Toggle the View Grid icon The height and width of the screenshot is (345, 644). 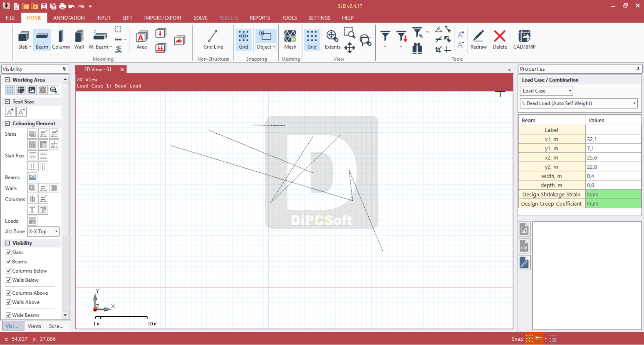point(312,40)
